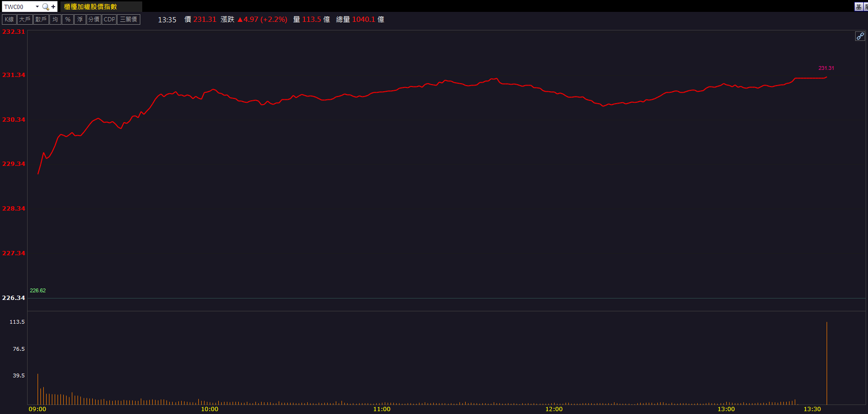Click the tall closing volume bar at 13:30
This screenshot has width=868, height=414.
pyautogui.click(x=827, y=364)
